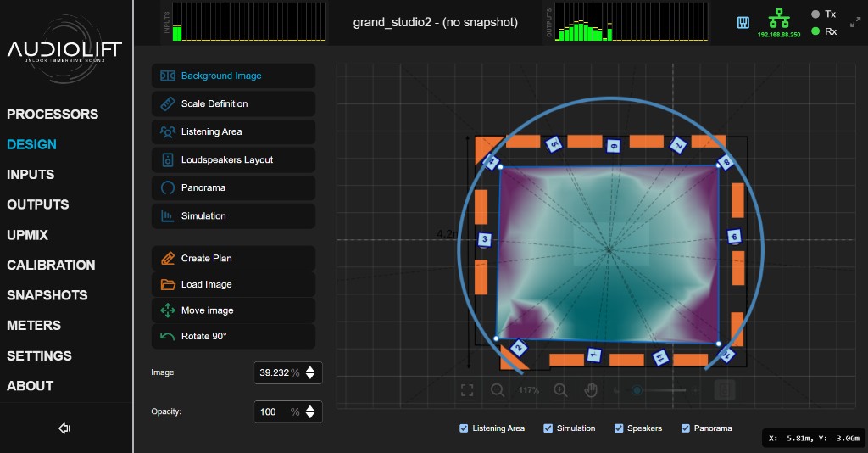Click the green network status icon

pyautogui.click(x=779, y=19)
